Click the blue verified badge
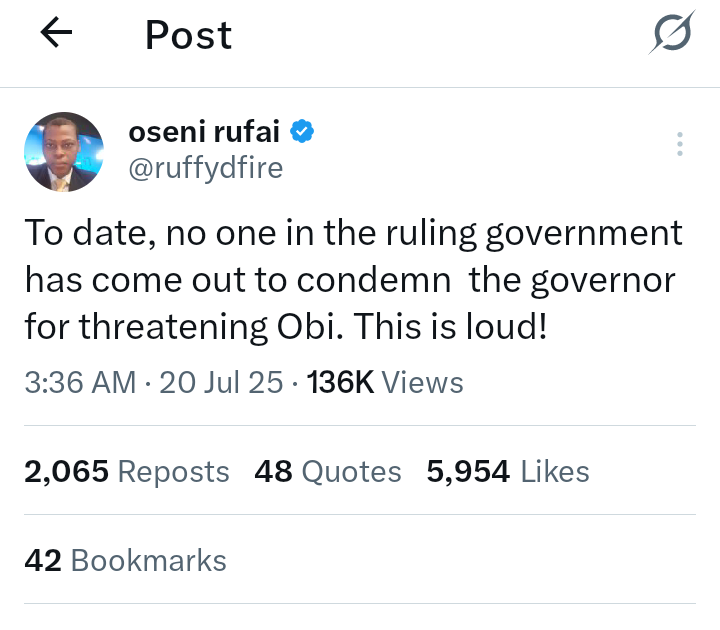This screenshot has height=630, width=720. (303, 131)
